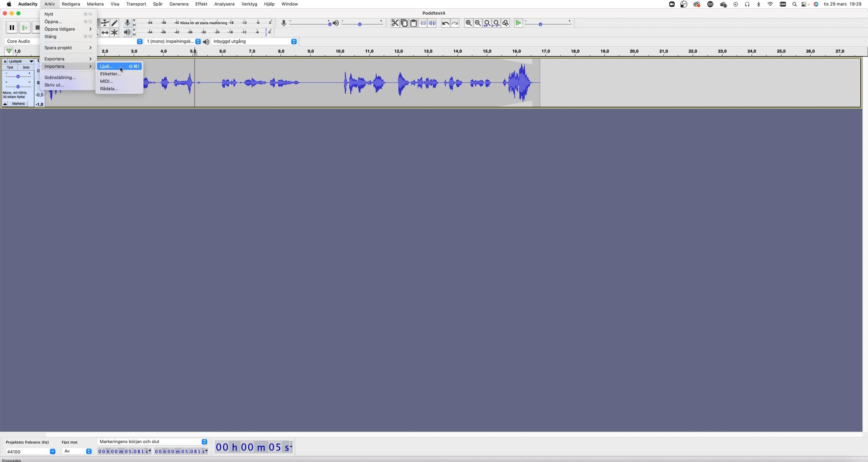This screenshot has height=462, width=868.
Task: Select the Draw pencil tool
Action: point(114,23)
